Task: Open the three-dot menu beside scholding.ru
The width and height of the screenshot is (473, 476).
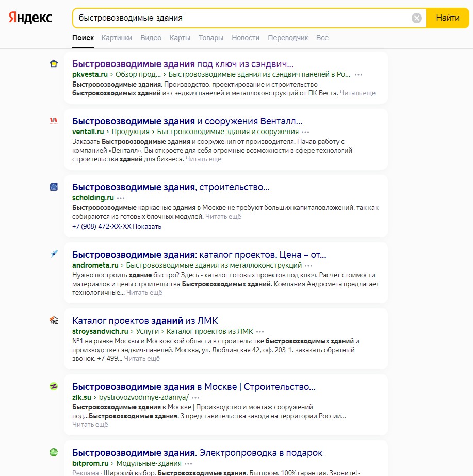Action: click(121, 198)
